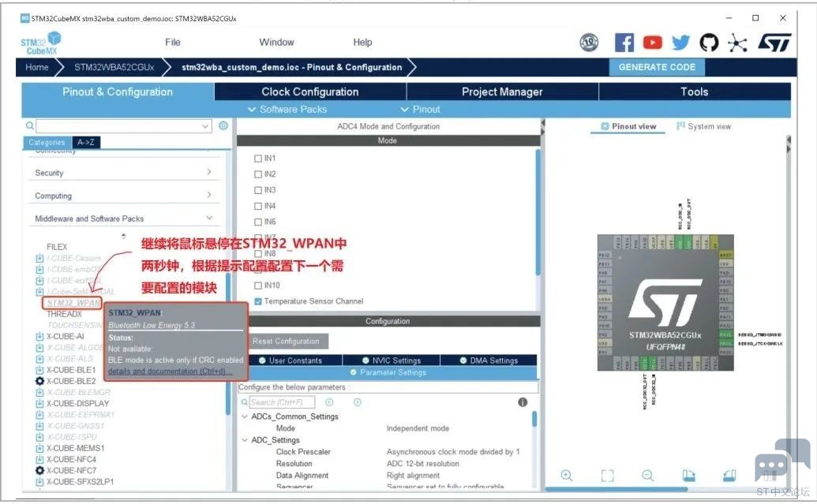
Task: Select the THREADX middleware item
Action: tap(65, 314)
